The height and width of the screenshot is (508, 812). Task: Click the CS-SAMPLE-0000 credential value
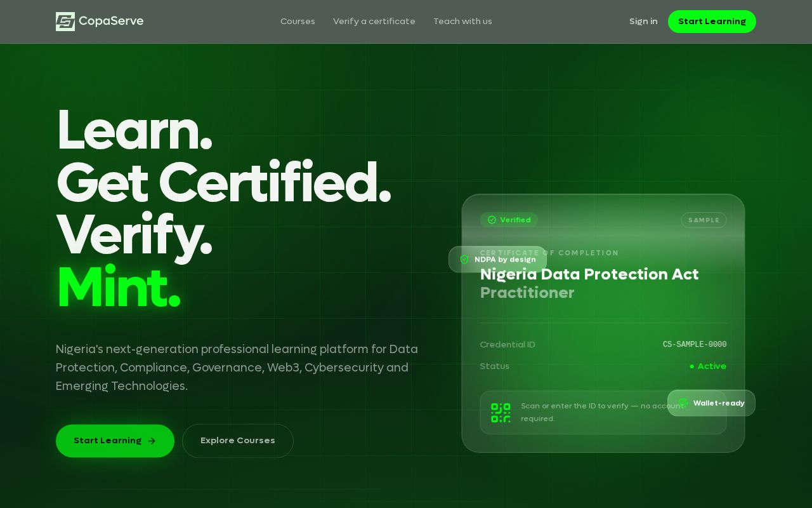695,344
